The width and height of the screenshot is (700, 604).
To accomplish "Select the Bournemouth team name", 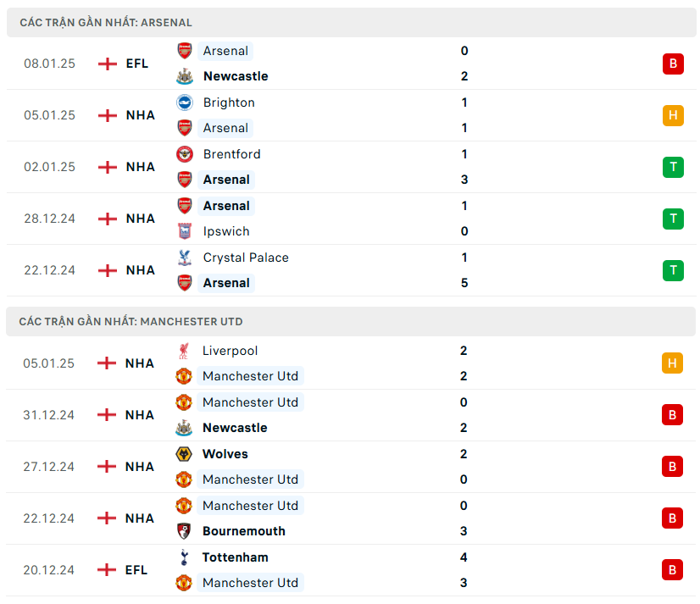I will (x=243, y=531).
